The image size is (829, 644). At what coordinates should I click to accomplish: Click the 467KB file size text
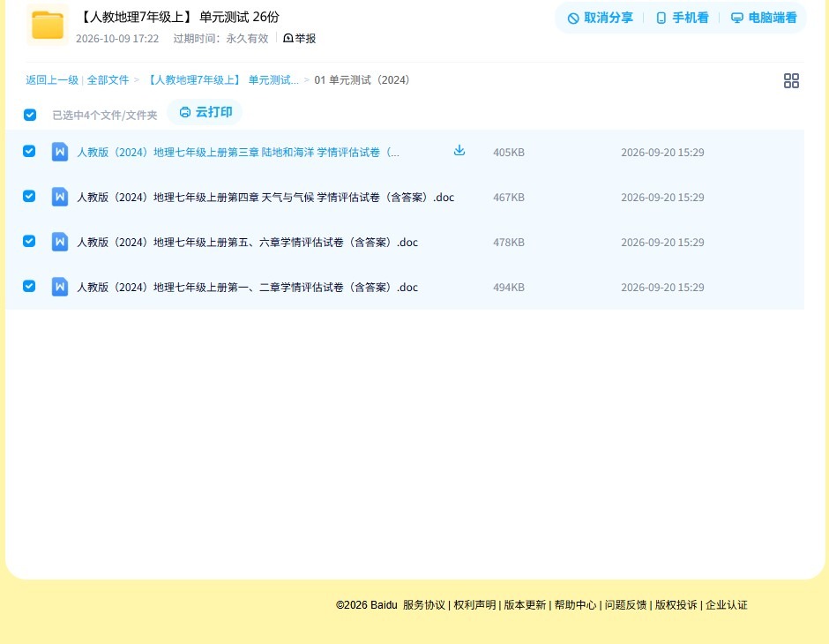coord(509,198)
